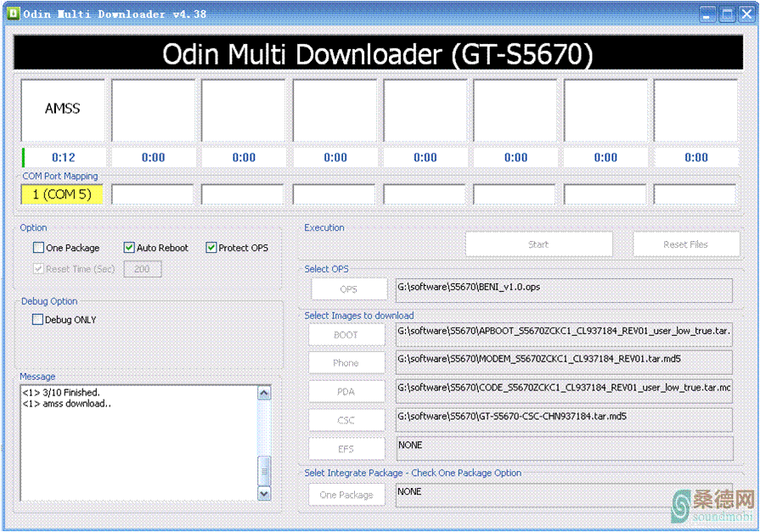
Task: Click the Reset Files button
Action: point(686,244)
